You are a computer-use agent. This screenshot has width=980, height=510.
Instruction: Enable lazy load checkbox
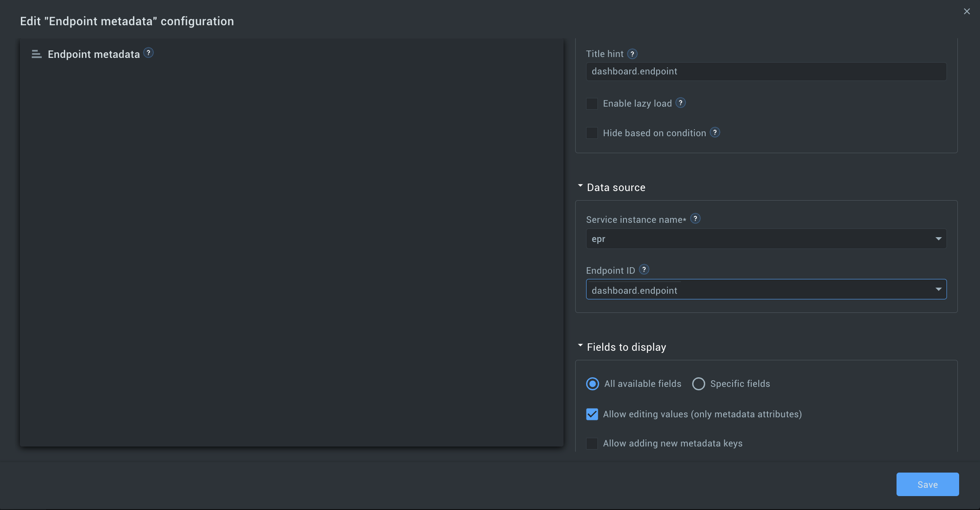tap(592, 104)
